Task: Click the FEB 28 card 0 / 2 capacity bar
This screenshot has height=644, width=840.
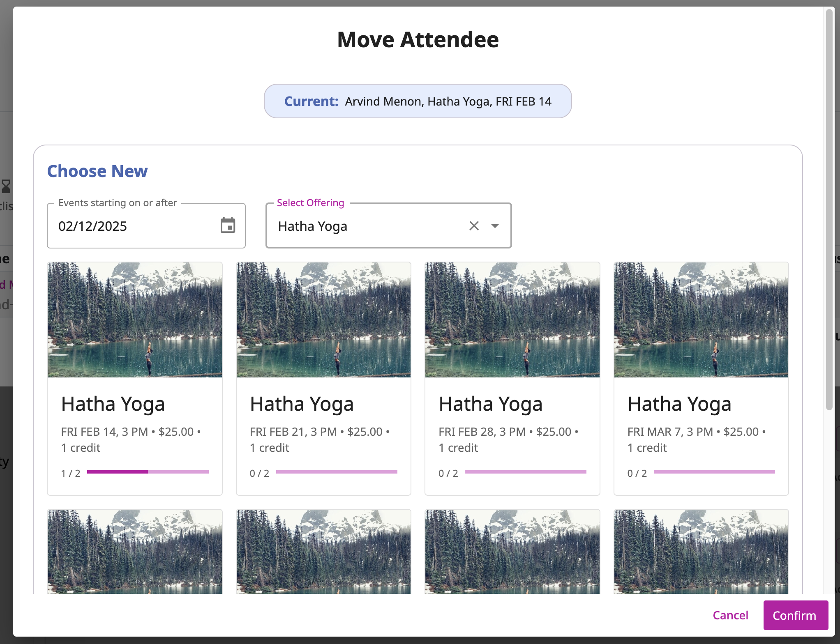Action: [x=525, y=472]
